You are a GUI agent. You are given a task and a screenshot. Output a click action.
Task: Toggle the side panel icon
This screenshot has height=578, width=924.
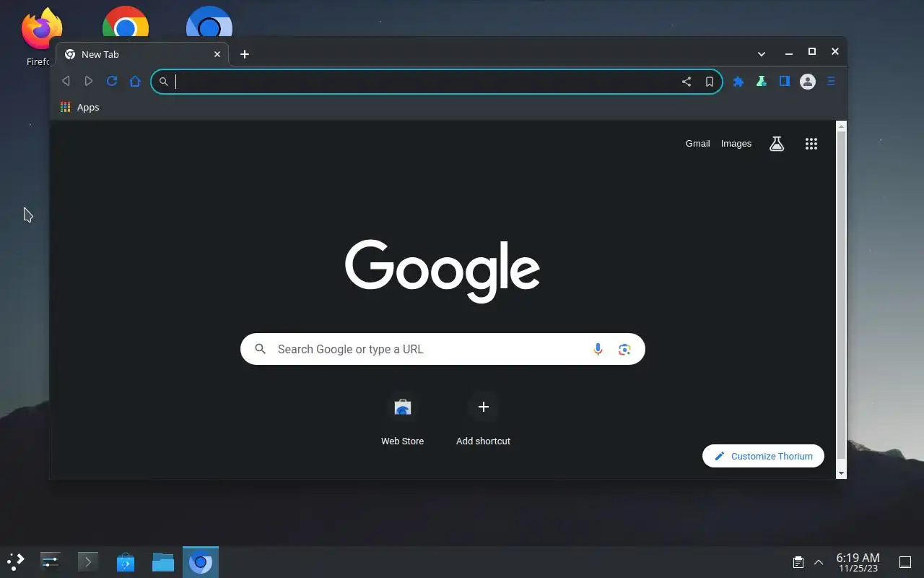point(785,82)
